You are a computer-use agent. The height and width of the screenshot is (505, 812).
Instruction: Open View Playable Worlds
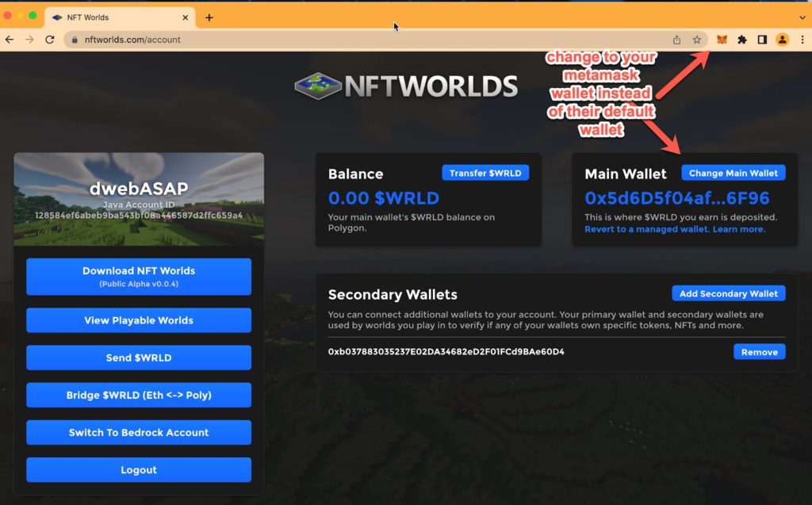[x=139, y=320]
